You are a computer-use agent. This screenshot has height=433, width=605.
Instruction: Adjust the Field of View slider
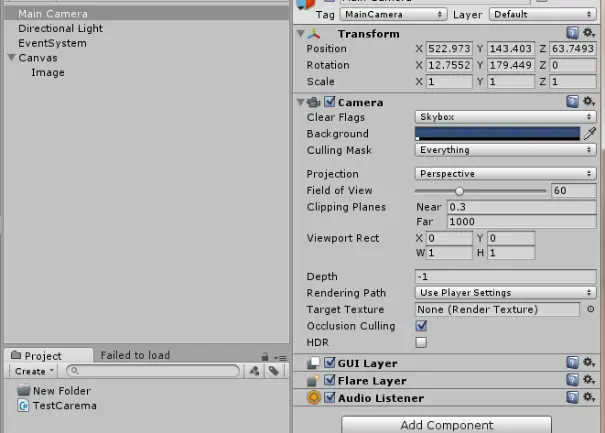tap(480, 191)
